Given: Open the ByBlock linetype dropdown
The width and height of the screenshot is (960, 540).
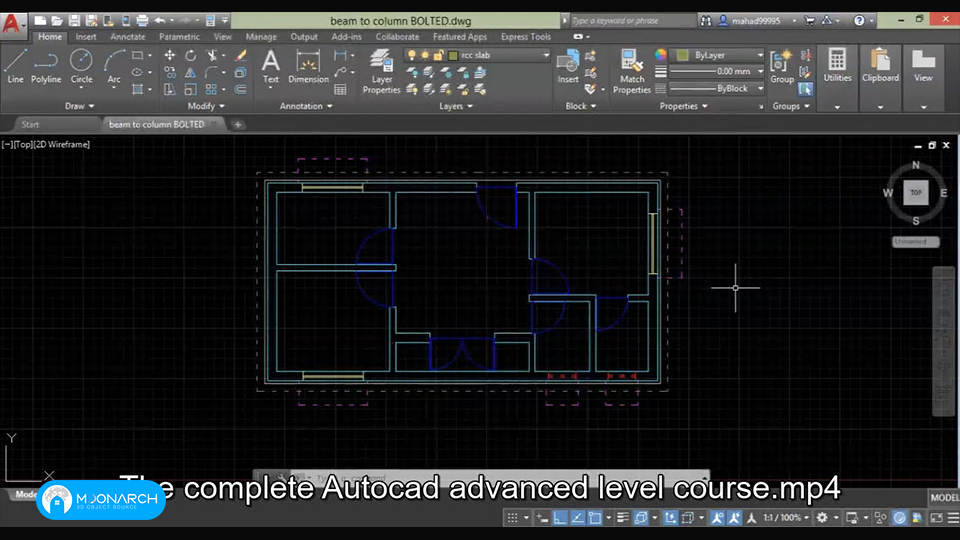Looking at the screenshot, I should point(760,89).
